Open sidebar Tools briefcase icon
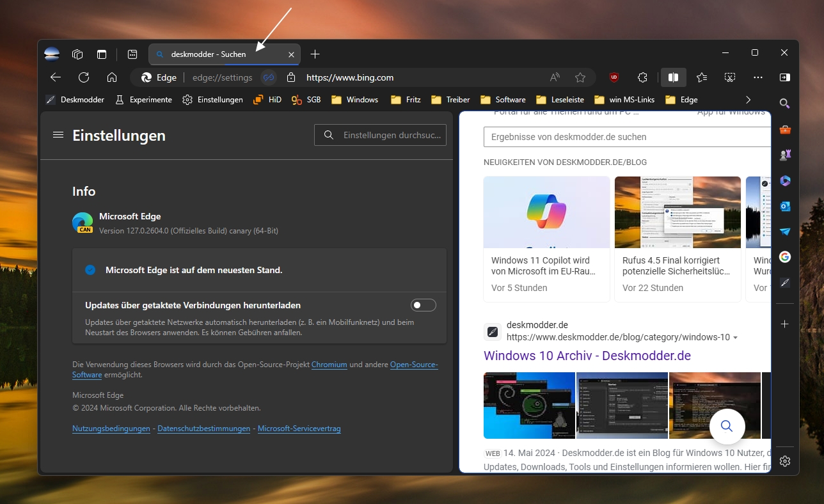 point(785,129)
